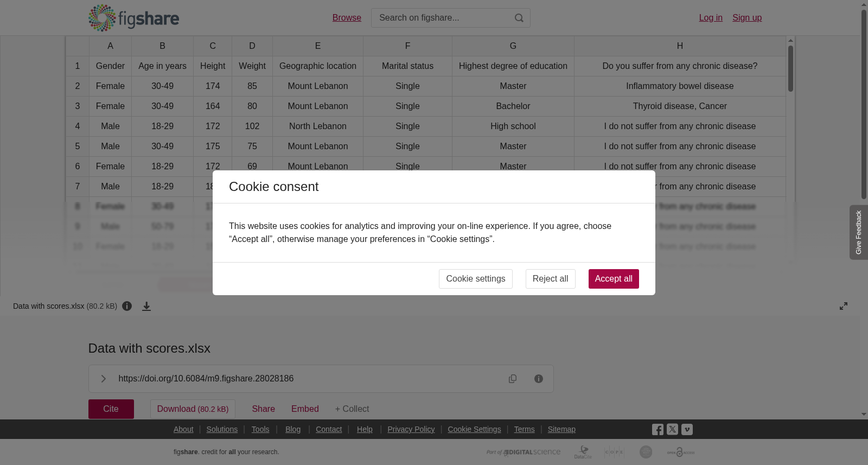Click the search magnifier icon
The image size is (868, 465).
click(x=519, y=18)
